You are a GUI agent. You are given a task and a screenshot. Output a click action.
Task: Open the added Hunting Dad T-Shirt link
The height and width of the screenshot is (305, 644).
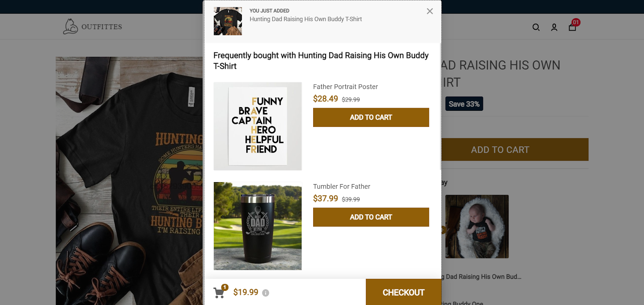pos(305,19)
